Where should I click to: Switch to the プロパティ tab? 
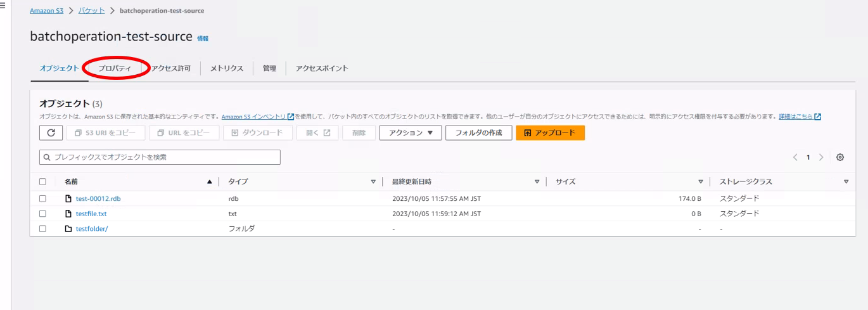(115, 68)
